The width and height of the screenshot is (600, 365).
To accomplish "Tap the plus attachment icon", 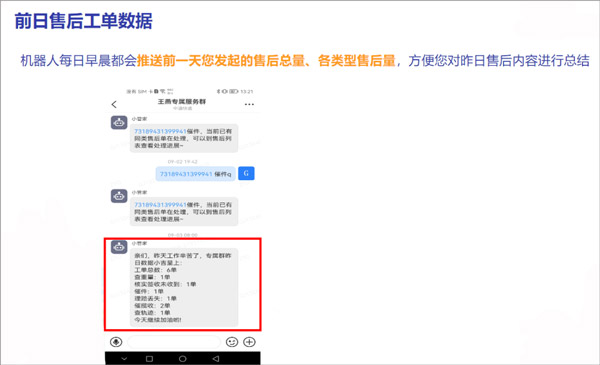I will [249, 342].
